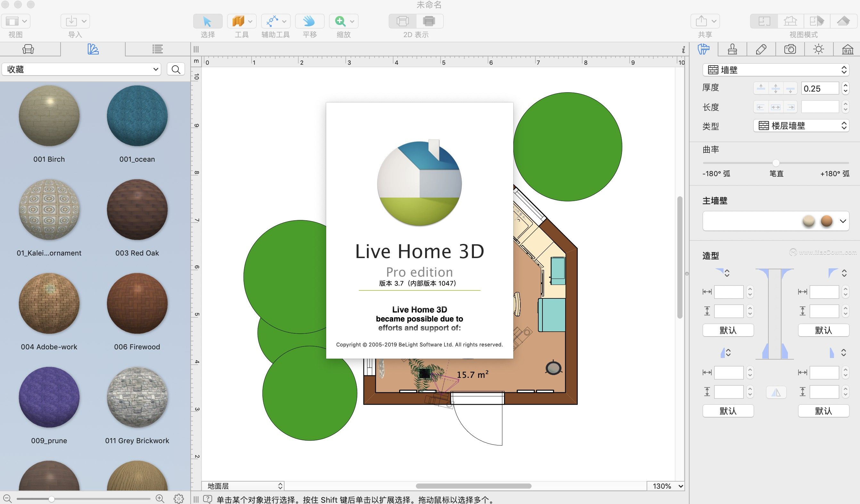This screenshot has width=860, height=504.
Task: Switch to the last view mode button
Action: tap(843, 21)
